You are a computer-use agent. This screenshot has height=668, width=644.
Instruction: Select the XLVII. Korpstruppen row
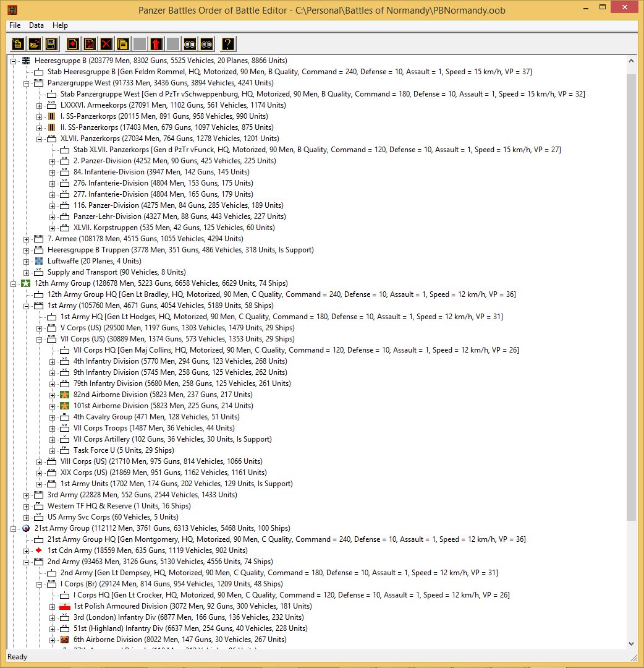[174, 228]
